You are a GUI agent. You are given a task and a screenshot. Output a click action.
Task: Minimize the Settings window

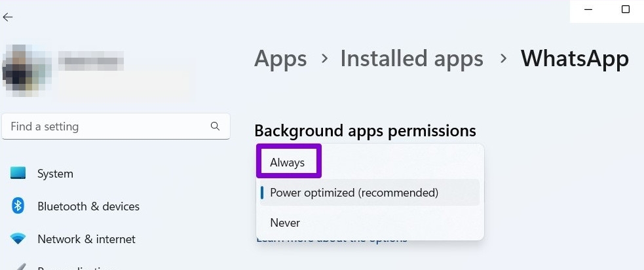click(x=590, y=10)
